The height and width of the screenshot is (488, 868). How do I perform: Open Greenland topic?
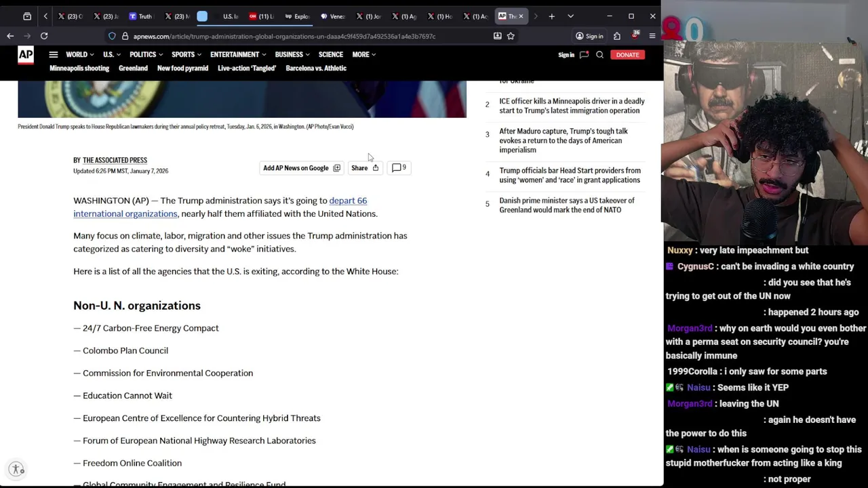(133, 68)
